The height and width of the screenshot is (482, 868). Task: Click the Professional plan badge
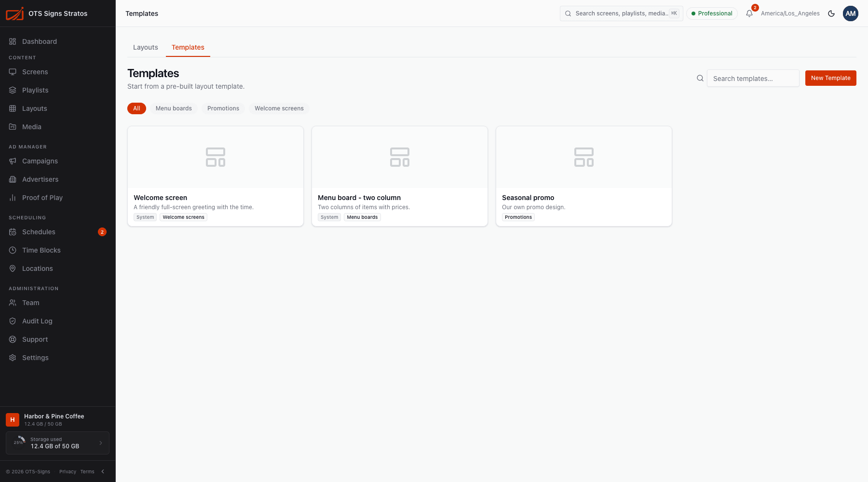pyautogui.click(x=712, y=13)
